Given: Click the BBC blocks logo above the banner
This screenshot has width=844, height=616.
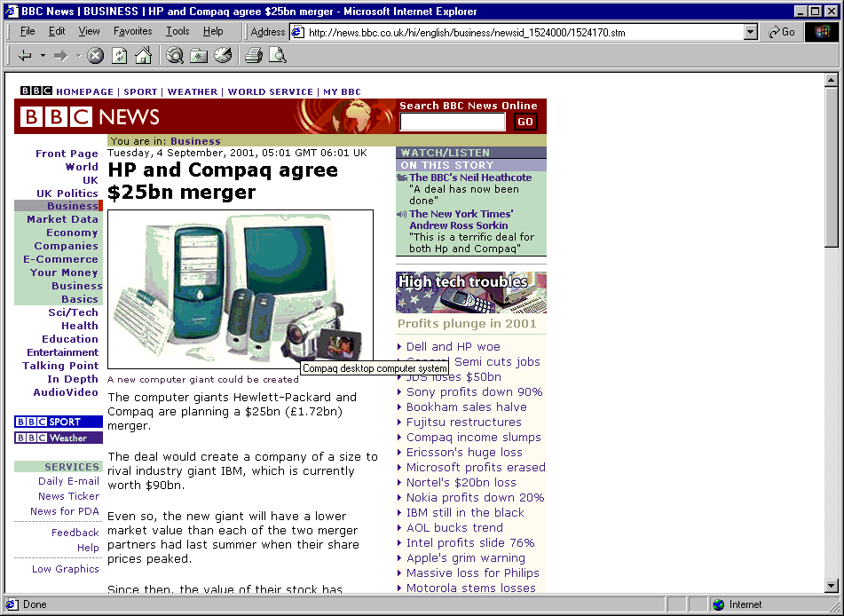Looking at the screenshot, I should coord(36,91).
